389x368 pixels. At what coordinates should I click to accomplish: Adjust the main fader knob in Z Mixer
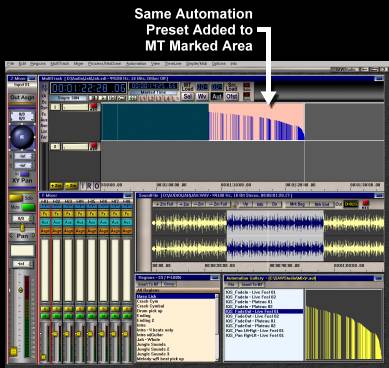[x=13, y=352]
